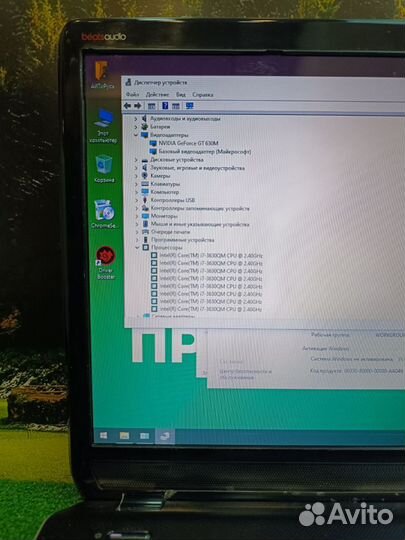Click the show/hide console tree toolbar icon
This screenshot has height=540, width=405.
[152, 106]
